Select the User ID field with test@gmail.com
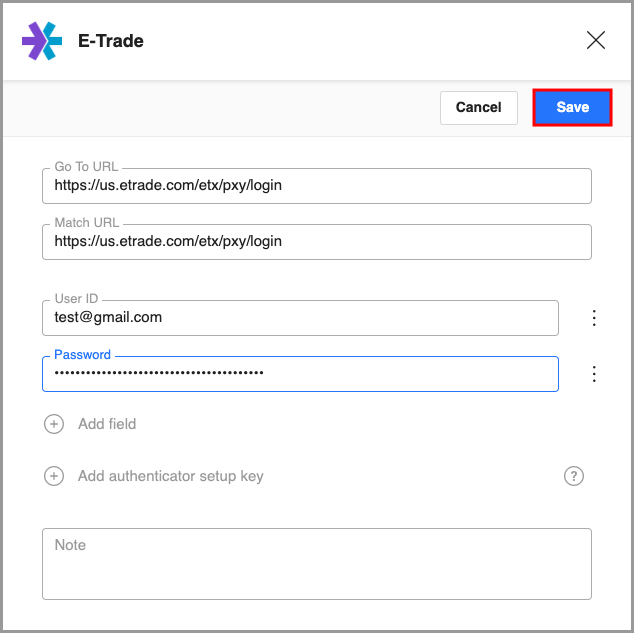Image resolution: width=634 pixels, height=633 pixels. coord(300,318)
